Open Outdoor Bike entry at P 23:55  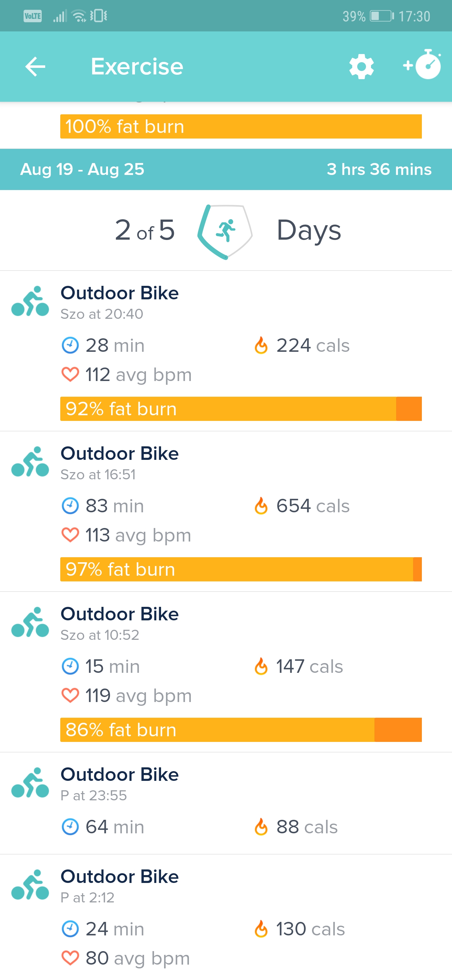point(226,803)
